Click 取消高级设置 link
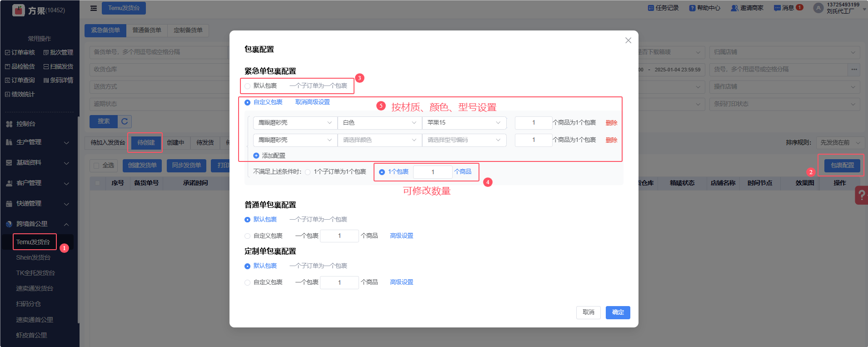868x347 pixels. tap(312, 102)
